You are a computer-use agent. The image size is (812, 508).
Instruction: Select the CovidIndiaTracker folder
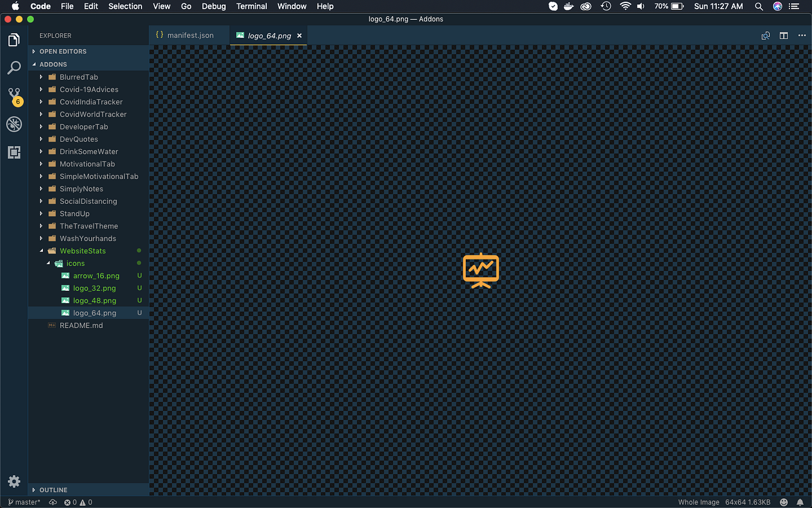point(89,102)
